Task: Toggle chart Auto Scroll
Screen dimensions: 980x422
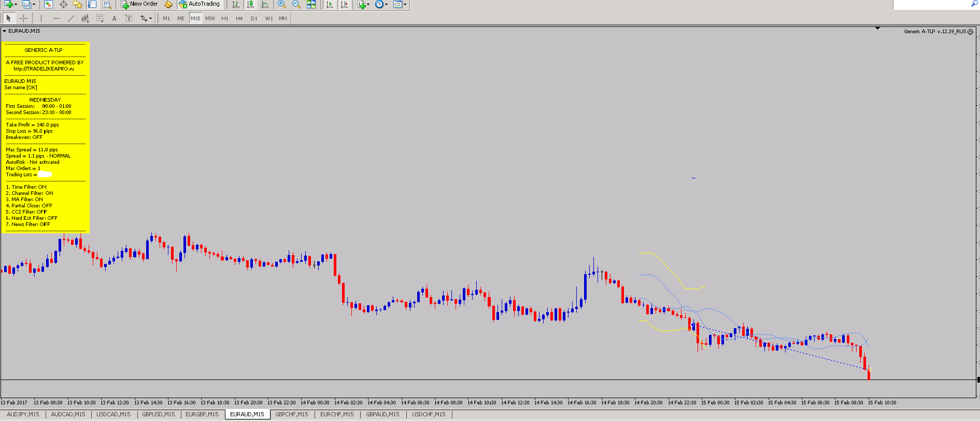Action: [x=330, y=4]
